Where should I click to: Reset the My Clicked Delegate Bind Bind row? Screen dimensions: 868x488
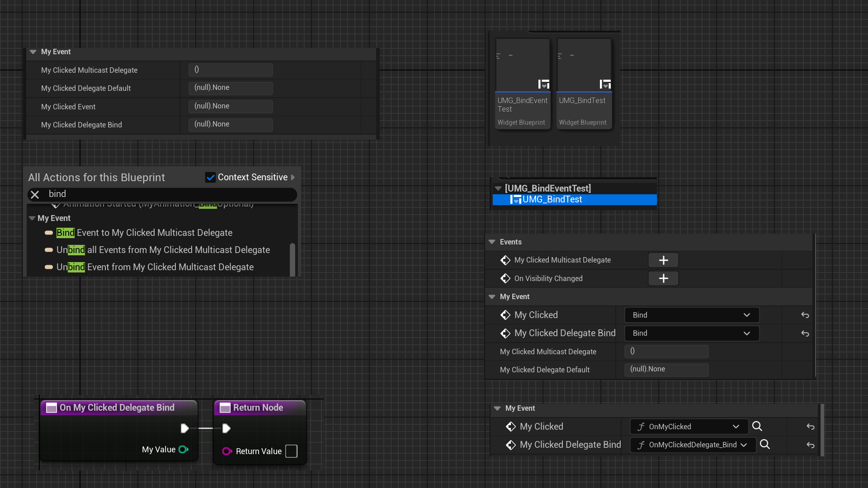805,333
